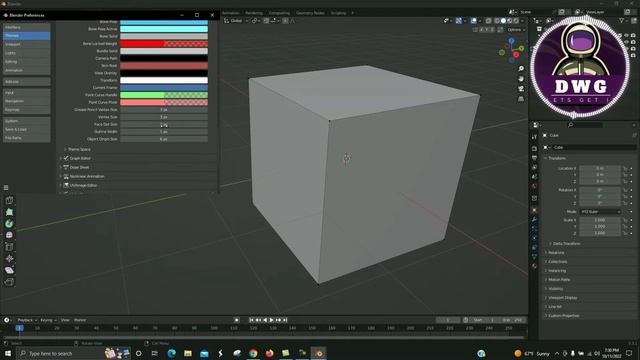Switch to the Geometry Nodes workspace tab
The image size is (640, 360).
tap(310, 13)
